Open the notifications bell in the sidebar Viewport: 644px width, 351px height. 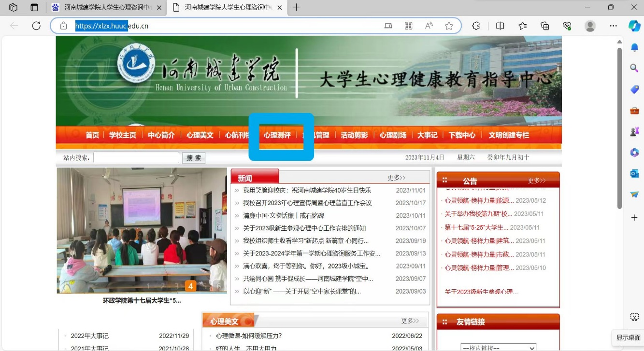[634, 47]
